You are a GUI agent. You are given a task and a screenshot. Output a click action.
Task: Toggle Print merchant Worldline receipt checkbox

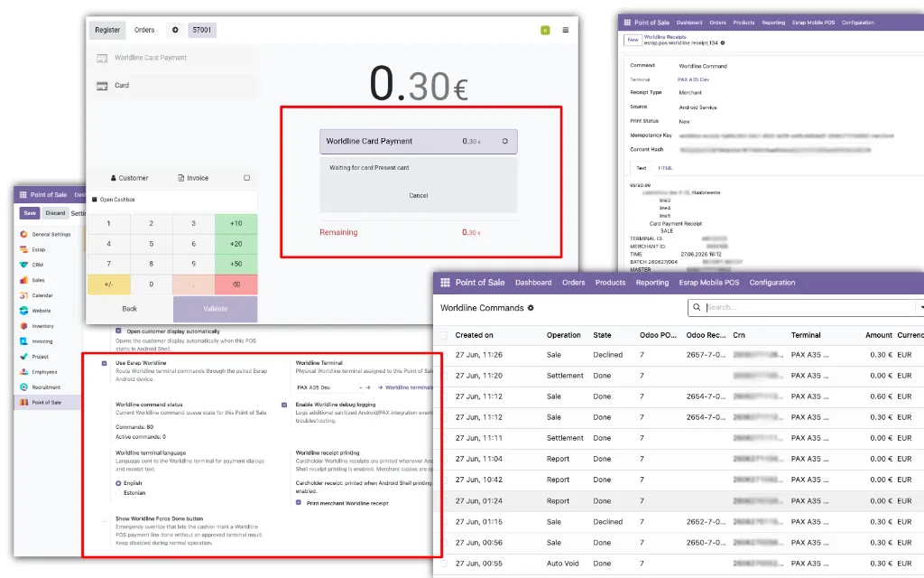298,503
